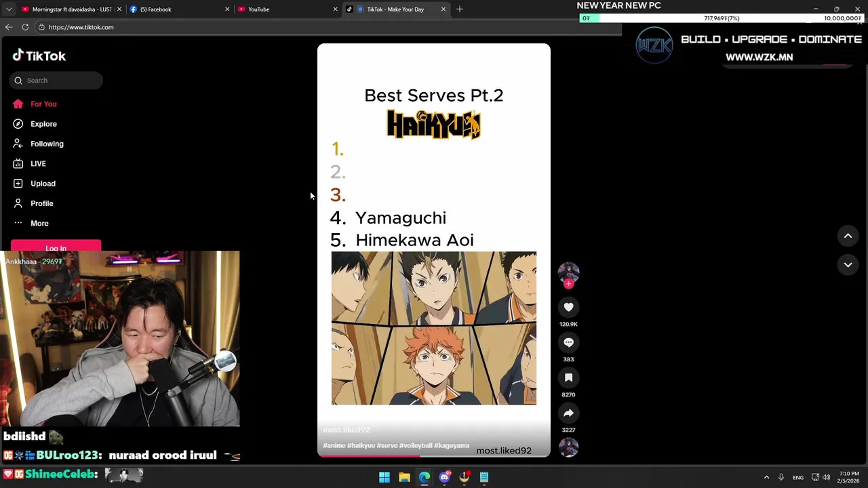868x488 pixels.
Task: Open the LIVE section
Action: click(x=38, y=163)
